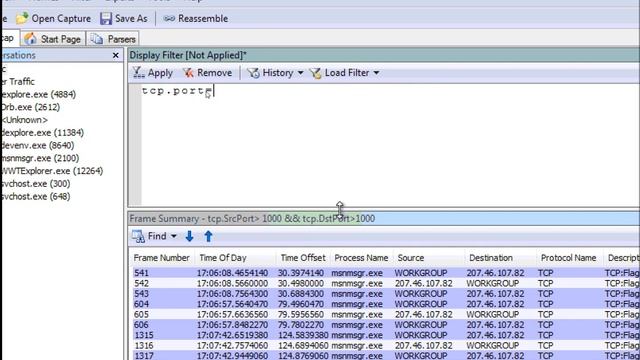Select frame 542 row
Image resolution: width=640 pixels, height=360 pixels.
[x=386, y=283]
